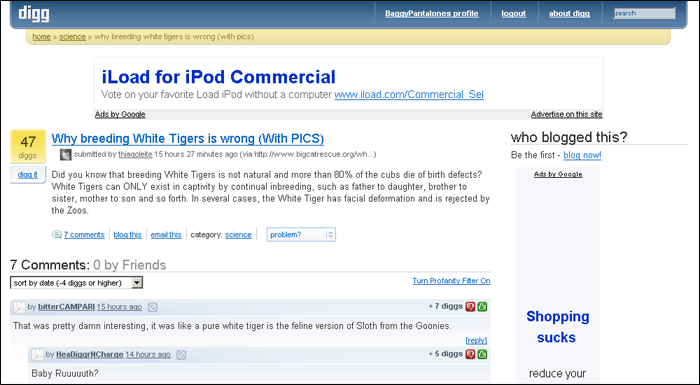This screenshot has width=700, height=385.
Task: Digg bitterCAMPARI's comment with green thumb icon
Action: tap(482, 306)
